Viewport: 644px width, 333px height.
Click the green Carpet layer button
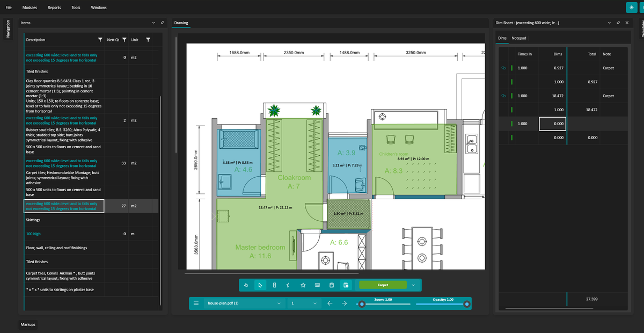(x=383, y=285)
